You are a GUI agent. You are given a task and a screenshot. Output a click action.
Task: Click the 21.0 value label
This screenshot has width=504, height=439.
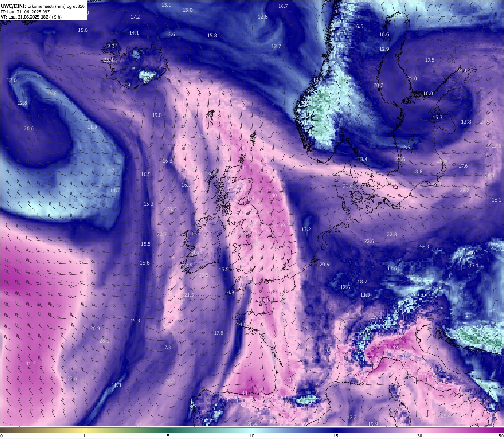pyautogui.click(x=411, y=79)
